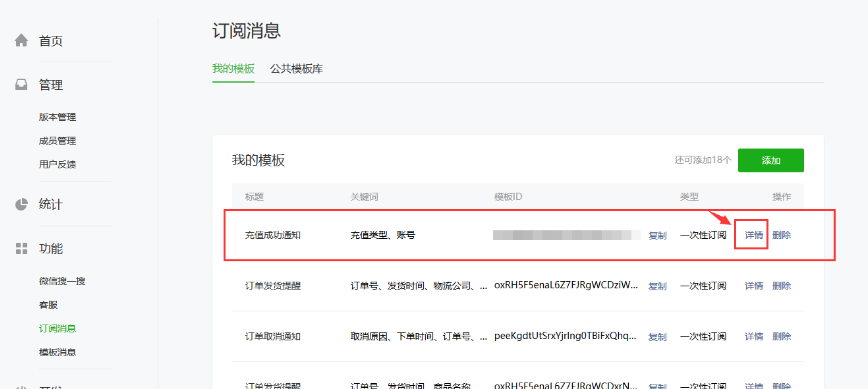
Task: Click the grid icon beside 功能
Action: click(21, 248)
